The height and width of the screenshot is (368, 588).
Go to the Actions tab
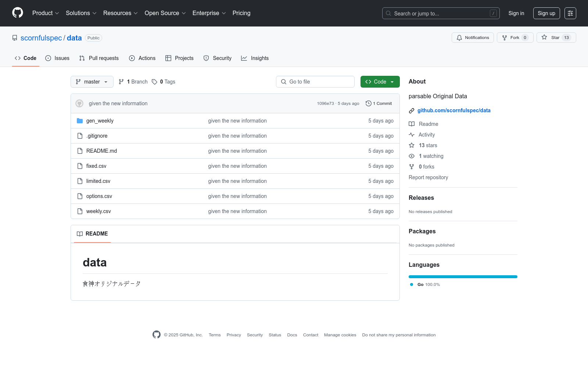click(142, 58)
